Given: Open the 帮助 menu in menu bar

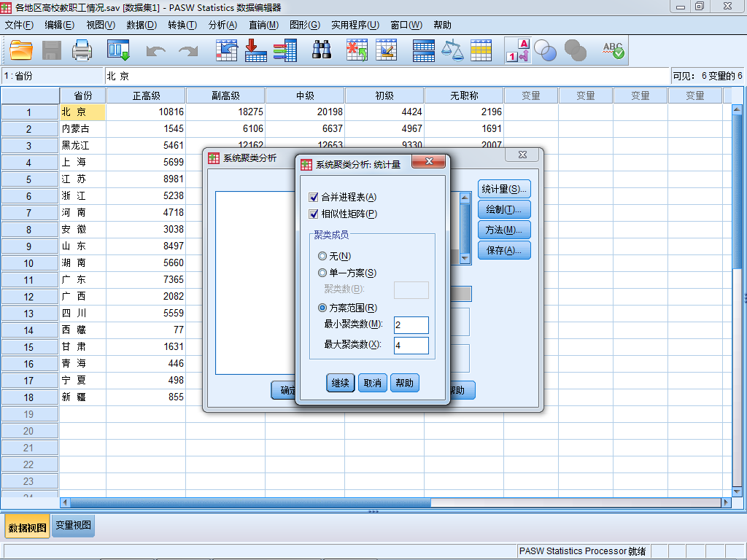Looking at the screenshot, I should (442, 26).
